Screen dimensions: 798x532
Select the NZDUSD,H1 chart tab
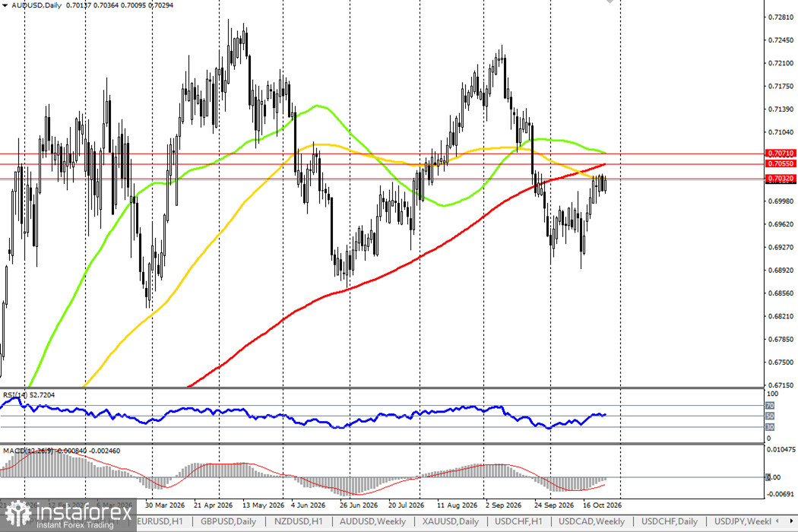(x=298, y=521)
